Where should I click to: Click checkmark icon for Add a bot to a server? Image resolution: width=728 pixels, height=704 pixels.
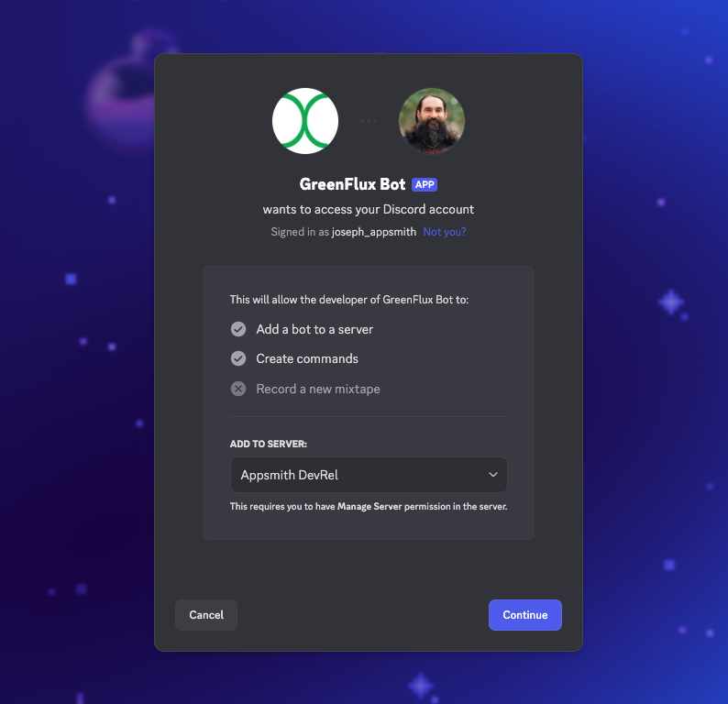[x=238, y=329]
